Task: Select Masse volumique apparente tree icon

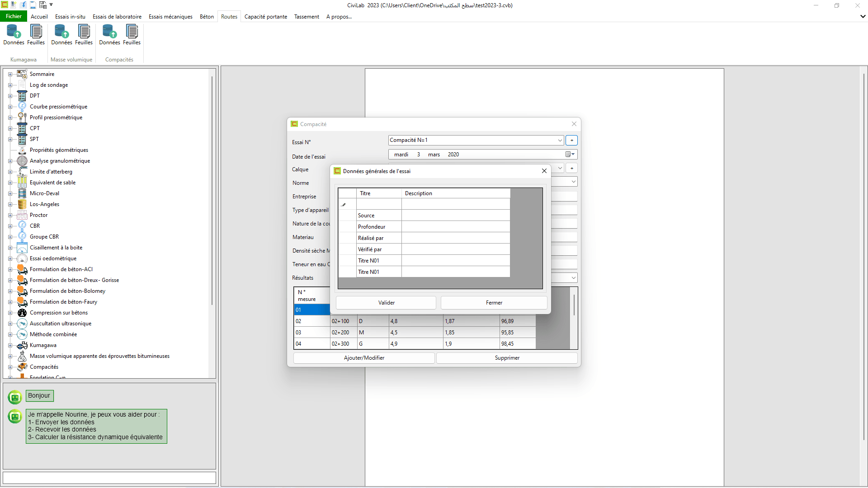Action: [22, 356]
